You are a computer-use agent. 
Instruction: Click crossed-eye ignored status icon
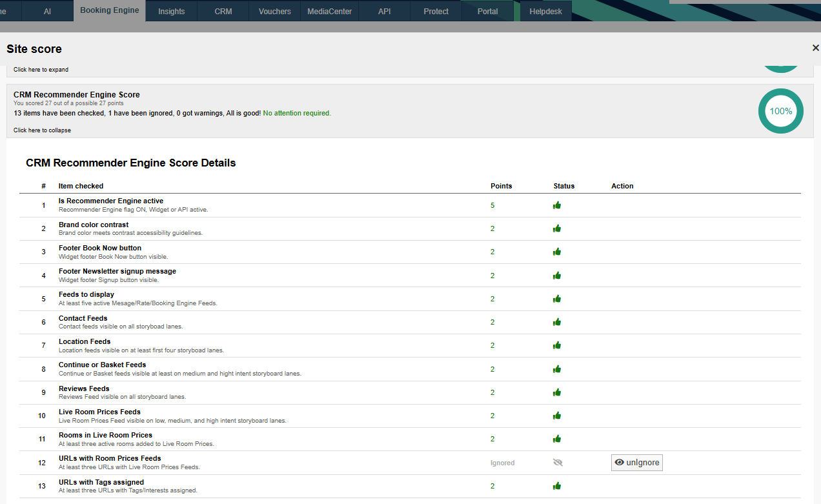pyautogui.click(x=558, y=463)
